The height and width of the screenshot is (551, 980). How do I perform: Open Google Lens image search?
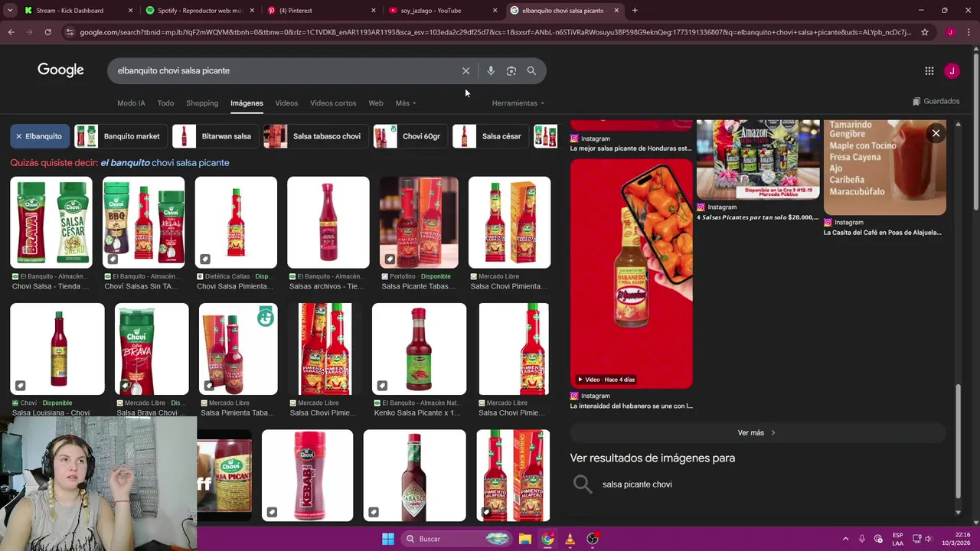tap(511, 70)
